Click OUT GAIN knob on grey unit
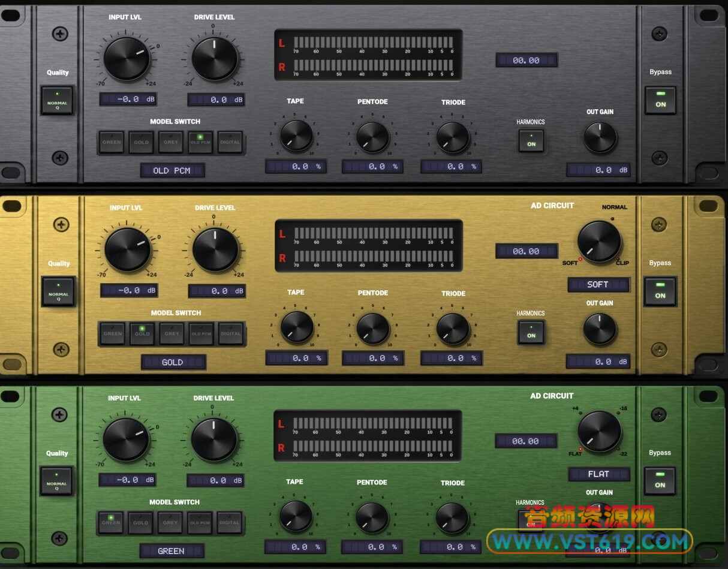Viewport: 728px width, 569px height. (600, 138)
